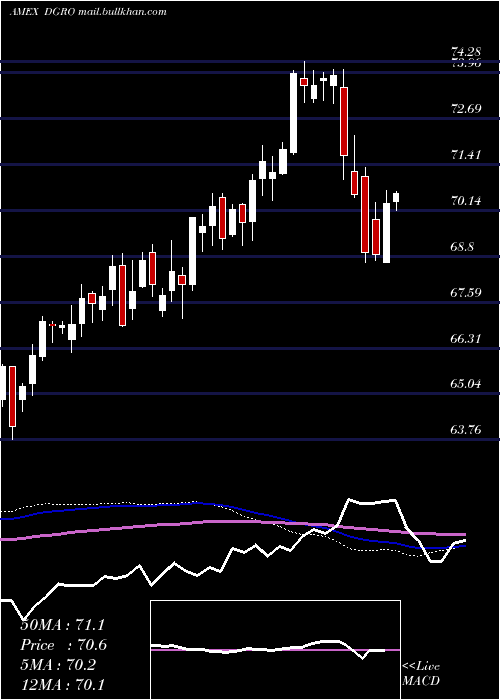
Task: Click the 'AMEX DGRO mail.bullkhan.com' title text
Action: (88, 12)
